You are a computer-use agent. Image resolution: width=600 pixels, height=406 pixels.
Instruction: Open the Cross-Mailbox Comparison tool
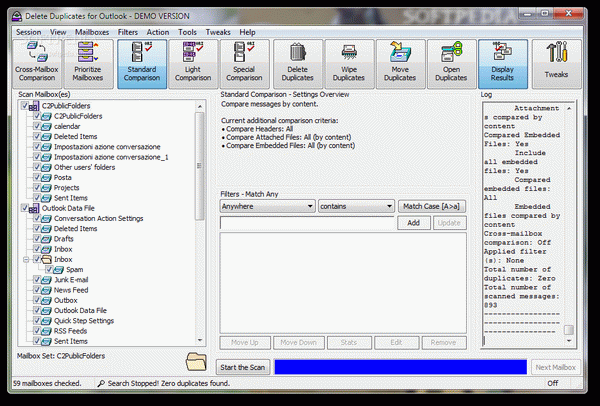[37, 64]
